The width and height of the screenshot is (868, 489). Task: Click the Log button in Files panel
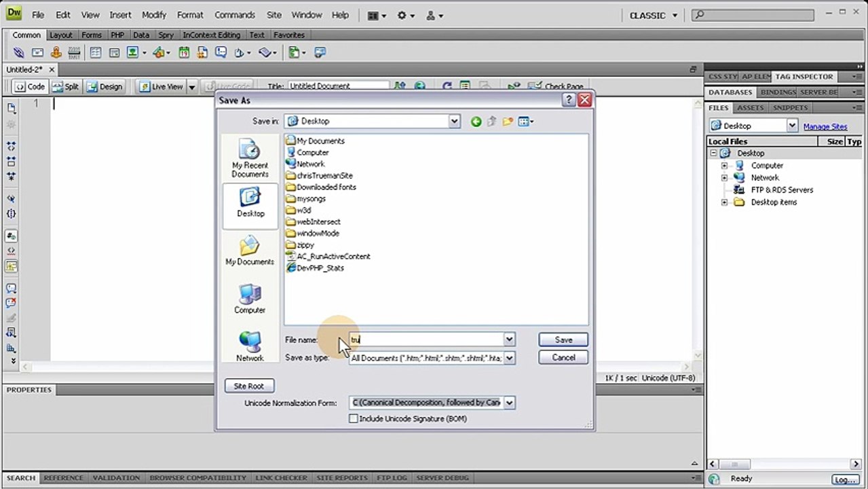(845, 479)
